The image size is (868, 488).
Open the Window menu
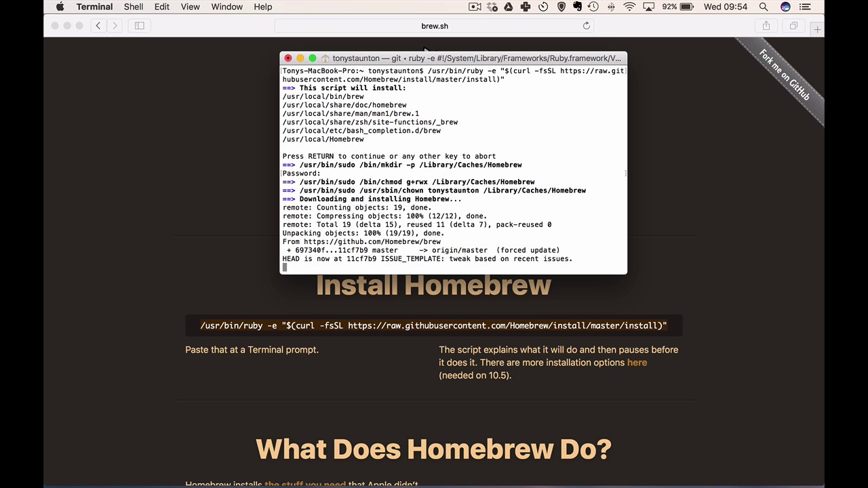[226, 7]
